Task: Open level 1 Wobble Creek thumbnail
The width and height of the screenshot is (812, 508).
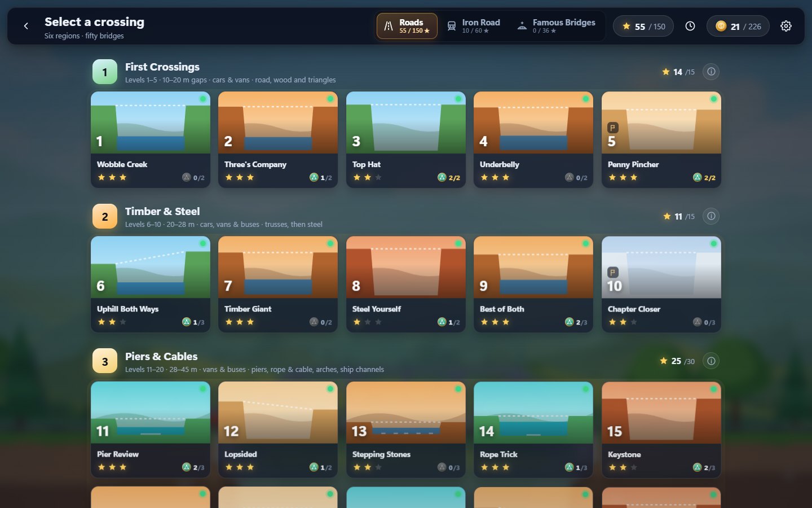Action: click(x=151, y=122)
